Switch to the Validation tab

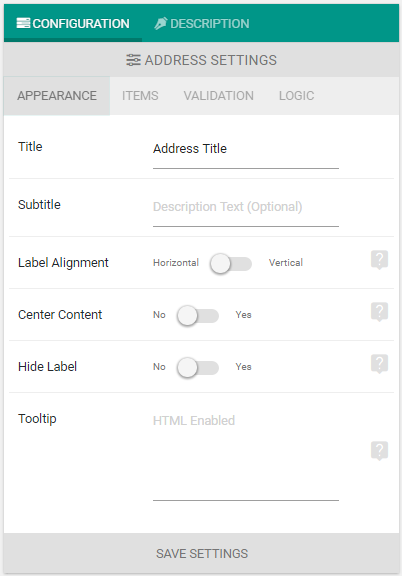(x=219, y=96)
